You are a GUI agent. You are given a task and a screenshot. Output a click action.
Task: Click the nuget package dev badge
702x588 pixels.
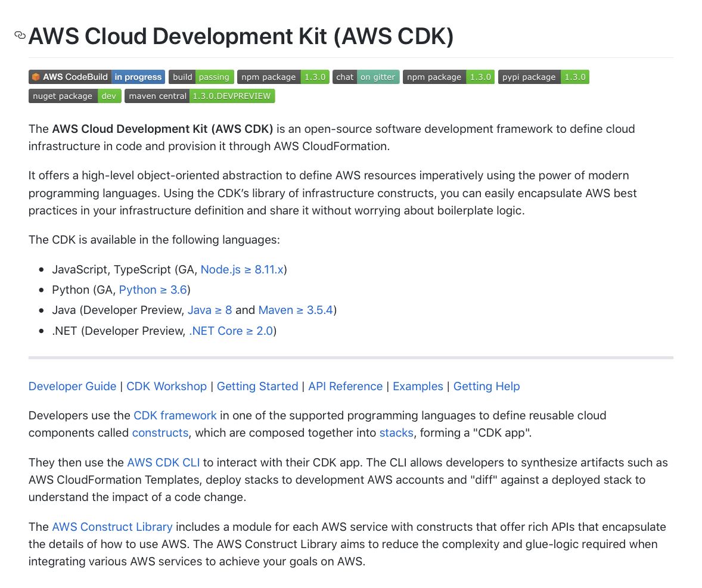click(x=74, y=96)
